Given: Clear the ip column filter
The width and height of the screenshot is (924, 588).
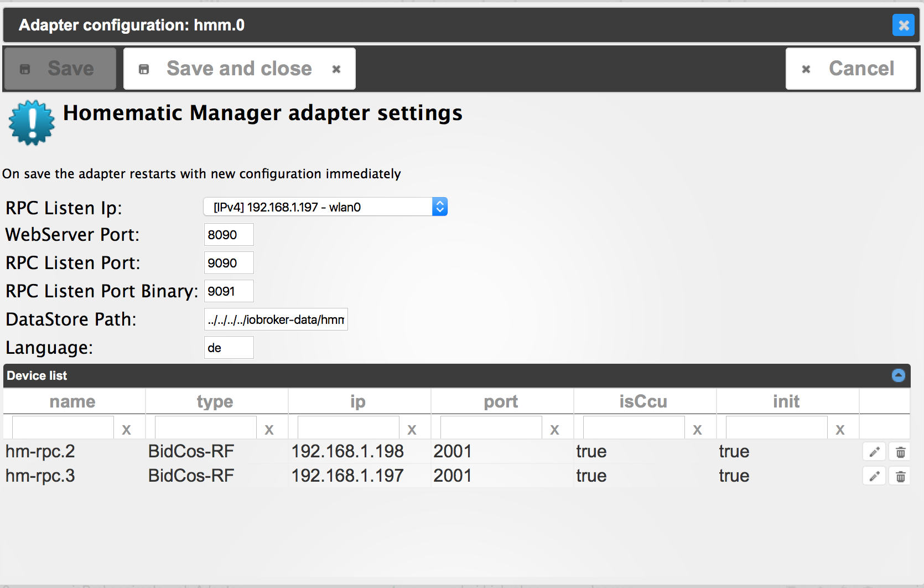Looking at the screenshot, I should (x=412, y=429).
